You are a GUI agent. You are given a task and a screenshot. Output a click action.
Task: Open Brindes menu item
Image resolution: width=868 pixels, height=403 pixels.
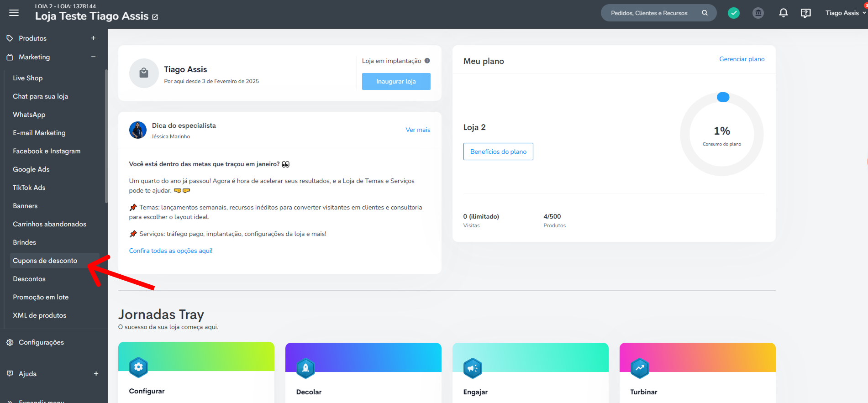coord(24,242)
